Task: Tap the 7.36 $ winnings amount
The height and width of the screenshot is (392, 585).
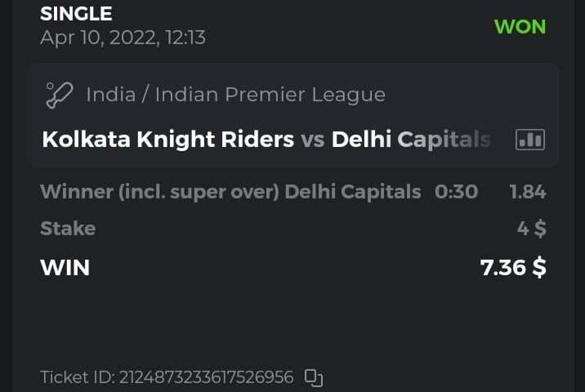Action: (513, 267)
